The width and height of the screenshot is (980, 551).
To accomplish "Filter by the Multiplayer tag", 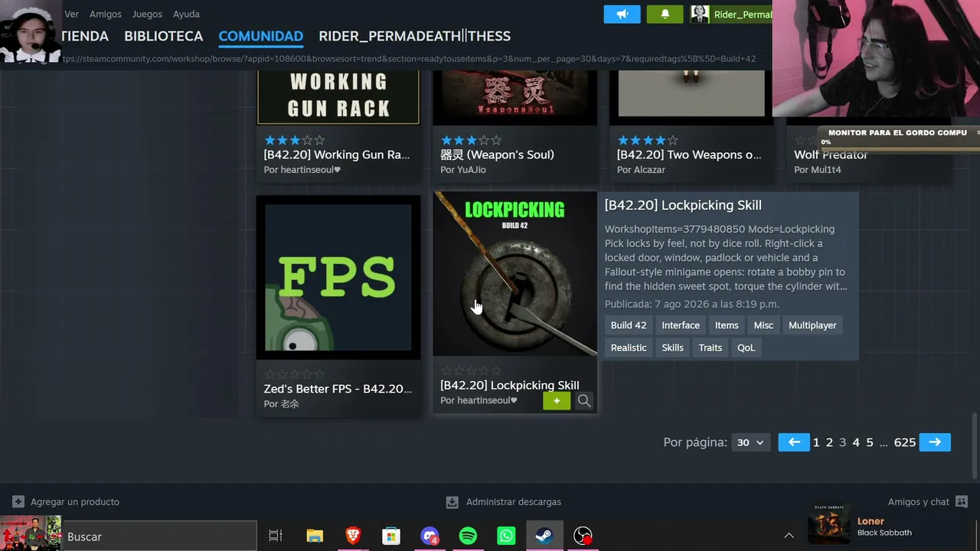I will (x=812, y=325).
